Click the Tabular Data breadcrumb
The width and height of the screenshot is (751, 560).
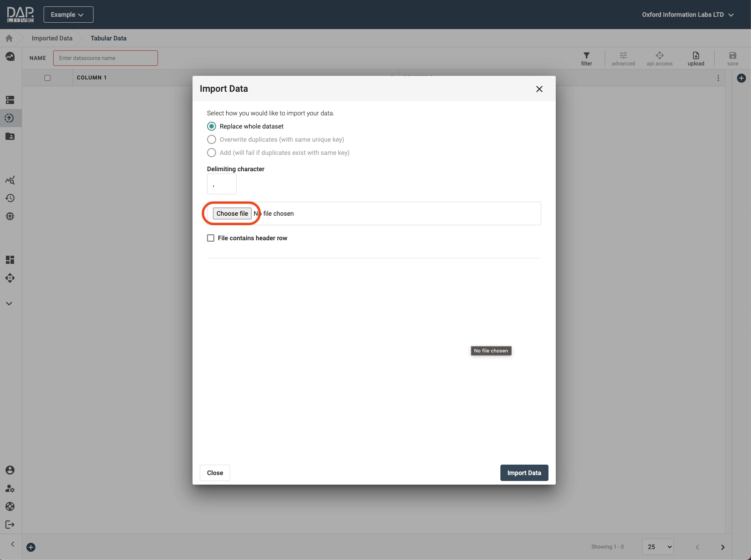[109, 38]
